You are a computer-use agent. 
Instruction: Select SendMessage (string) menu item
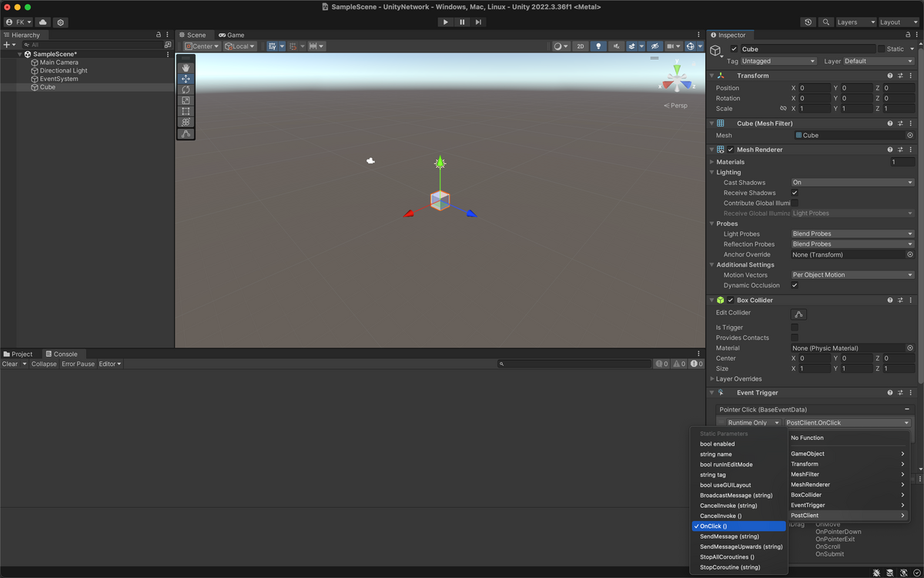739,536
